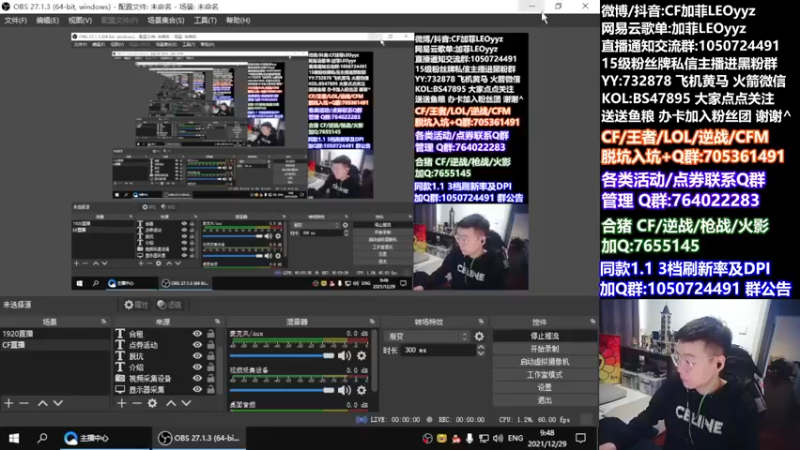This screenshot has width=800, height=450.
Task: Lock the 显示器采集 source
Action: 211,389
